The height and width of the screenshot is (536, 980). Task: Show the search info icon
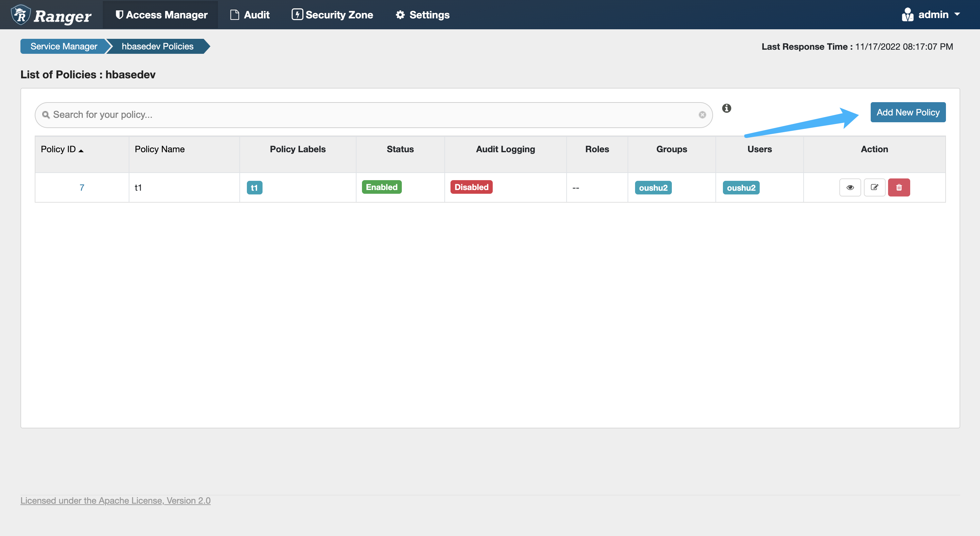point(727,108)
